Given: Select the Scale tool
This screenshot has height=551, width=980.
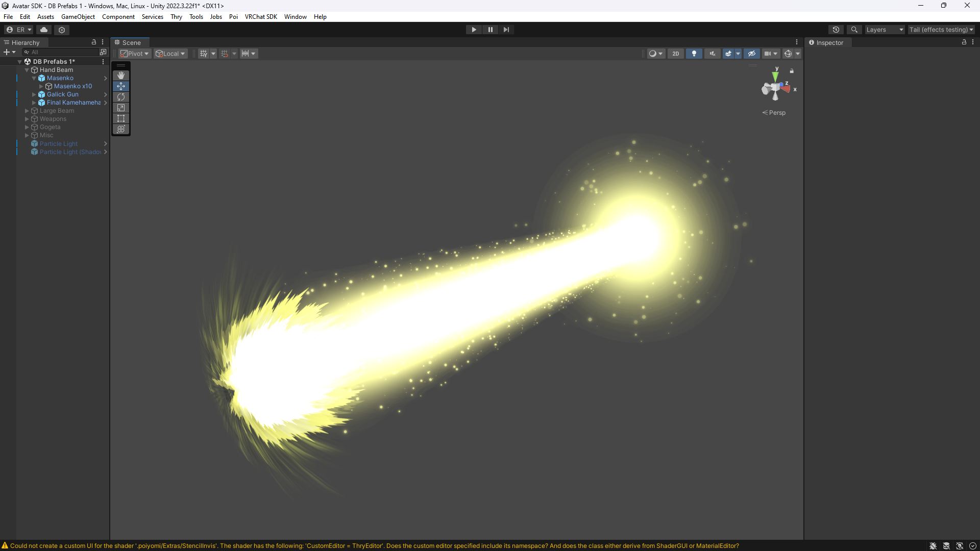Looking at the screenshot, I should click(x=121, y=108).
